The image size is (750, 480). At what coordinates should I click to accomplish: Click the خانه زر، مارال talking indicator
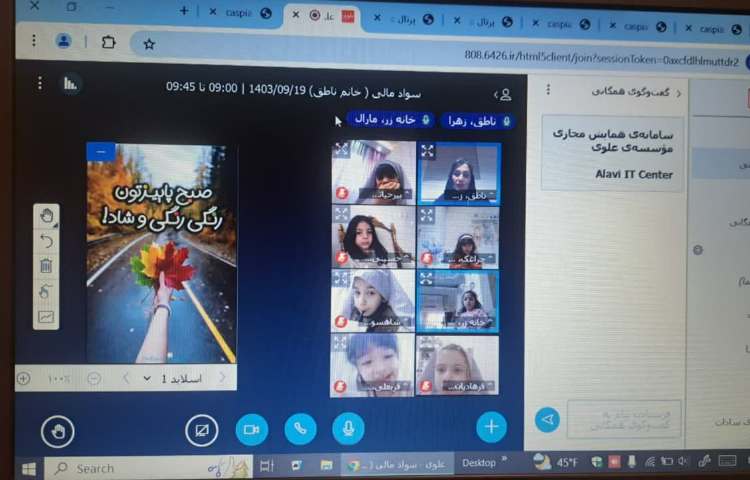pyautogui.click(x=390, y=120)
